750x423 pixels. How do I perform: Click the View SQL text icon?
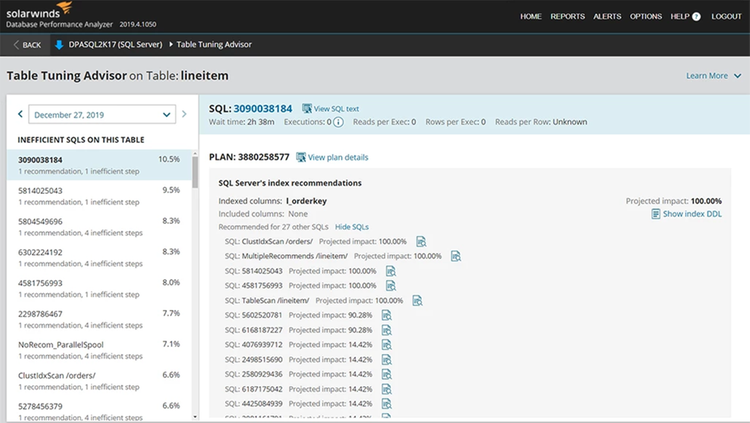coord(307,109)
